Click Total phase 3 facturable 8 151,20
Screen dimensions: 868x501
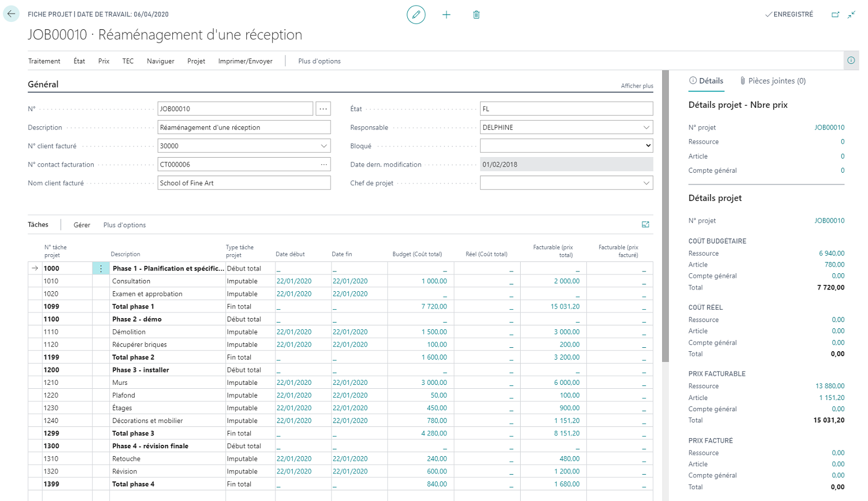[x=567, y=433]
